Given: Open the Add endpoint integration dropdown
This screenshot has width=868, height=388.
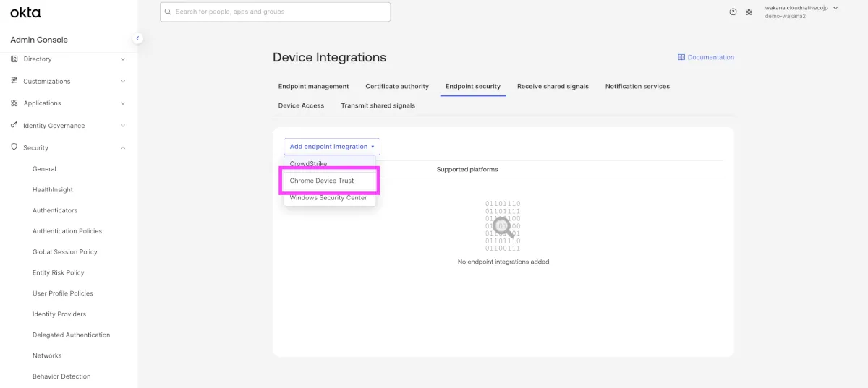Looking at the screenshot, I should (x=332, y=147).
